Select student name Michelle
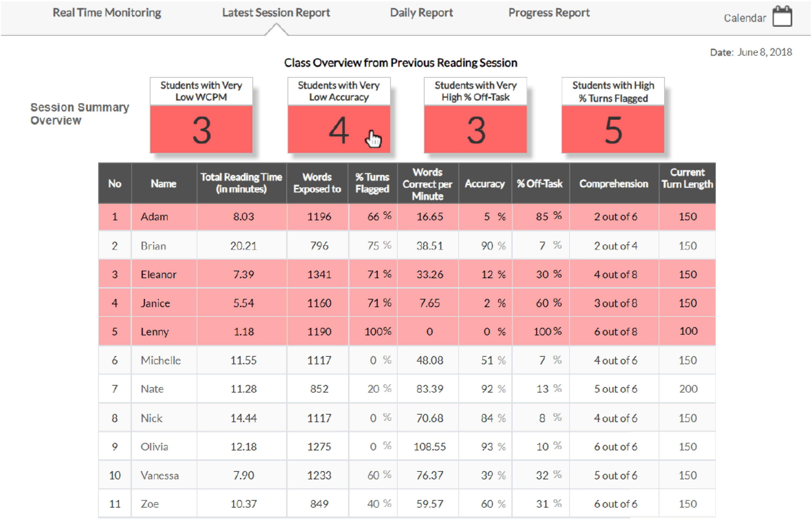Image resolution: width=812 pixels, height=521 pixels. tap(161, 360)
